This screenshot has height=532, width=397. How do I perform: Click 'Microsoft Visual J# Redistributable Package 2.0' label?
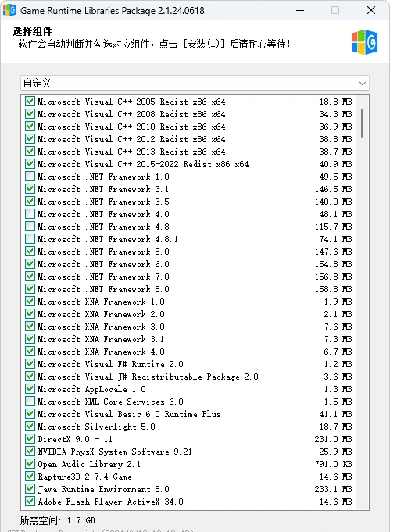pos(148,377)
